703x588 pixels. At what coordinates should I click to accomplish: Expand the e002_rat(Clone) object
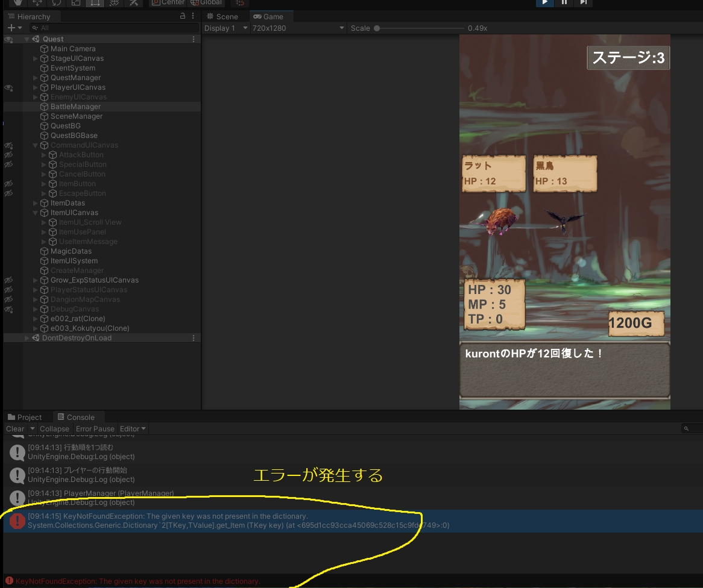pyautogui.click(x=36, y=319)
